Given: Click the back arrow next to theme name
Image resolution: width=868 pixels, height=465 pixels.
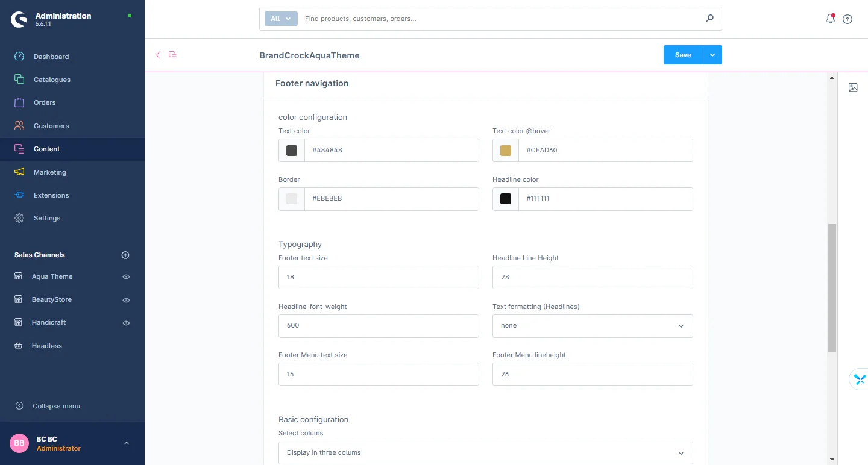Looking at the screenshot, I should point(159,55).
